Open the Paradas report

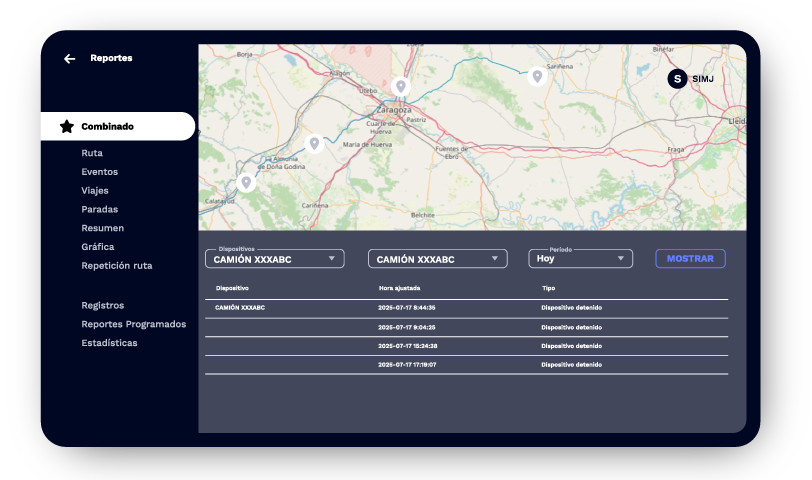[x=100, y=209]
